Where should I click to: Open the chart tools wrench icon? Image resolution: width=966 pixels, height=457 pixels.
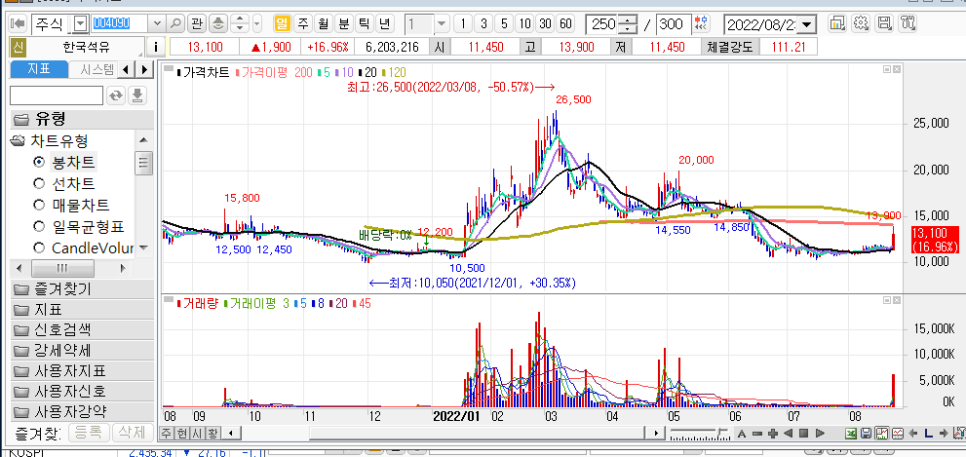coord(908,24)
